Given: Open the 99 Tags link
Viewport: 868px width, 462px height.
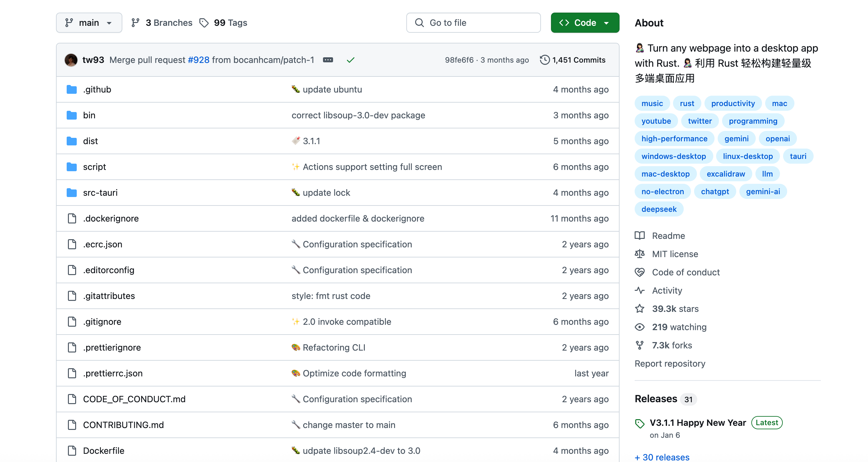Looking at the screenshot, I should coord(223,23).
